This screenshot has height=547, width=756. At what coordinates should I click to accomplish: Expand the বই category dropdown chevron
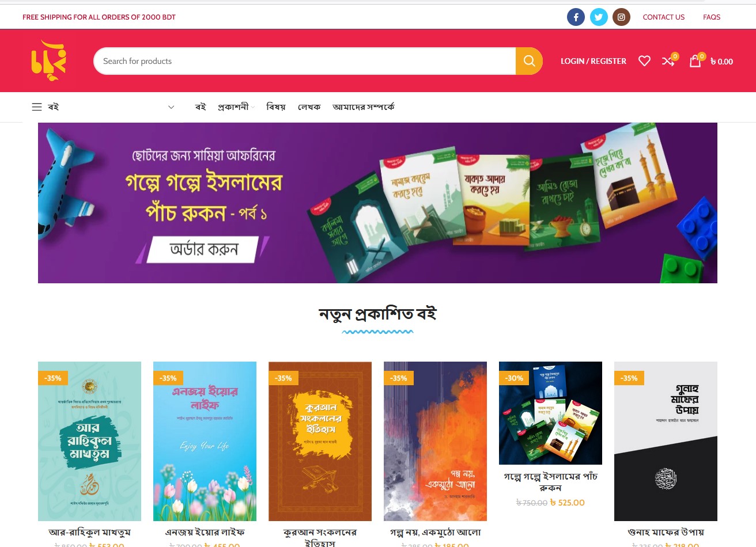coord(171,107)
